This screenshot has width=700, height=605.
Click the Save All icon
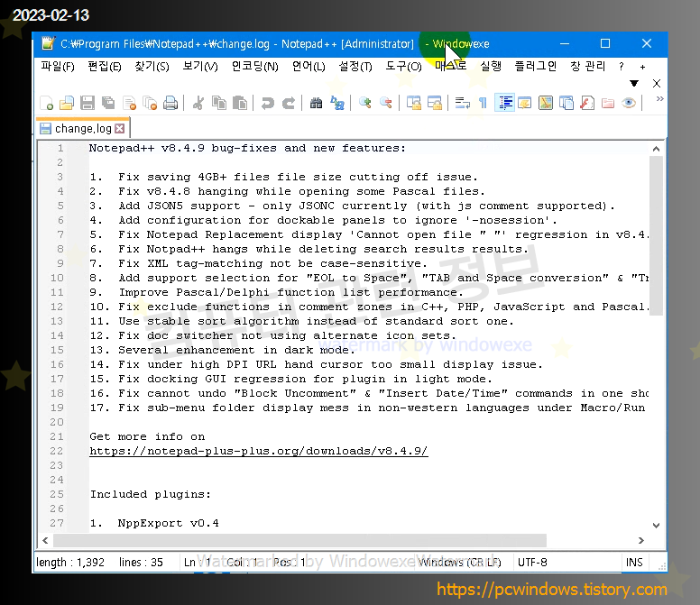pos(108,103)
